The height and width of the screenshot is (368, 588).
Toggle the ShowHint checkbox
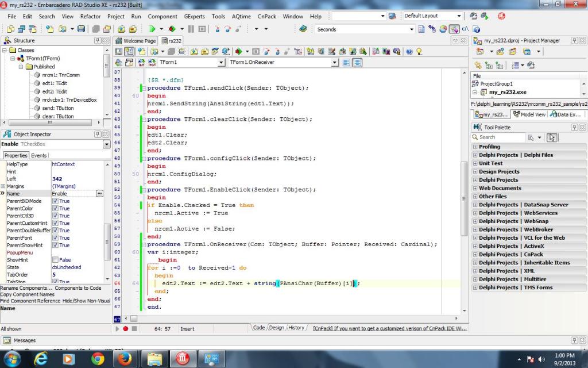pos(56,260)
